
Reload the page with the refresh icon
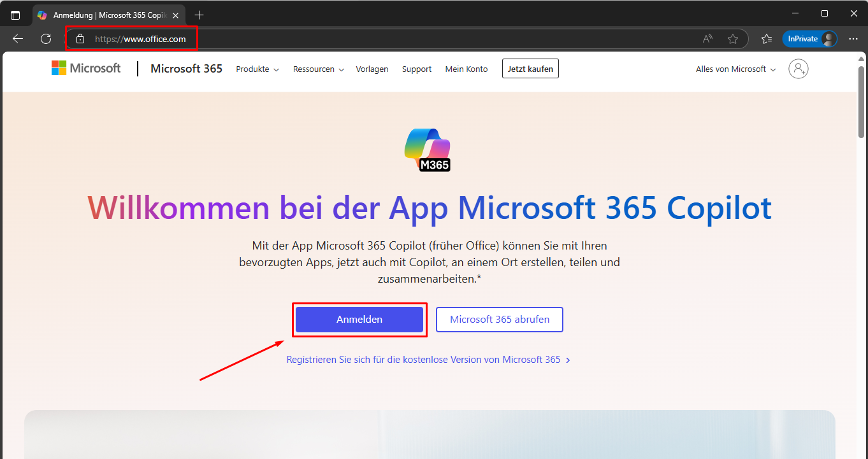46,39
